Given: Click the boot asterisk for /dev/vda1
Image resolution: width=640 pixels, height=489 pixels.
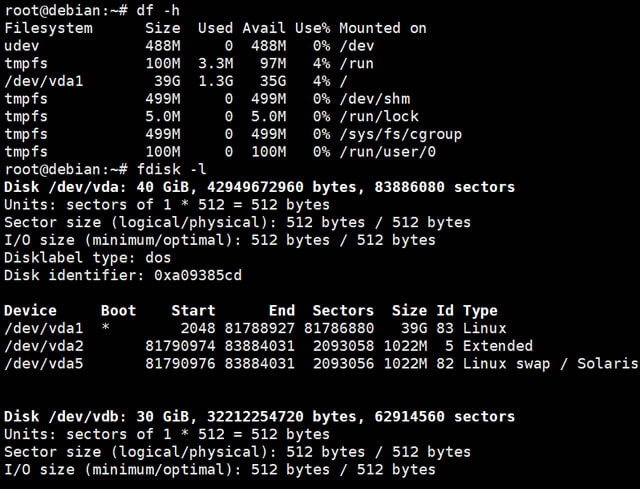Looking at the screenshot, I should [105, 328].
